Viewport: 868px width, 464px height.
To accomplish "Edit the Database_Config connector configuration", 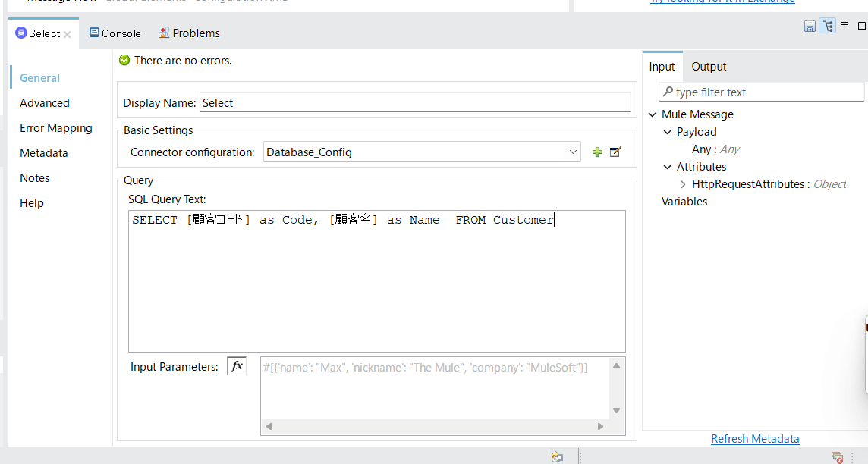I will point(615,152).
